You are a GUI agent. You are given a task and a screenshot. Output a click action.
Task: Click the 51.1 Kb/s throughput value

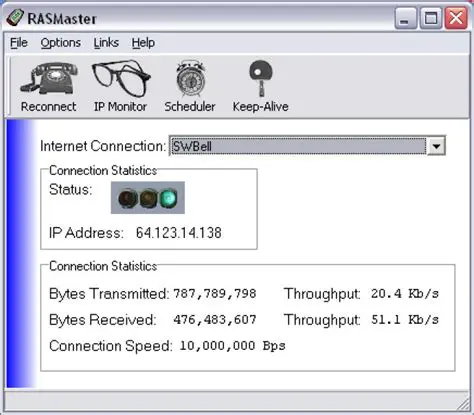(405, 320)
